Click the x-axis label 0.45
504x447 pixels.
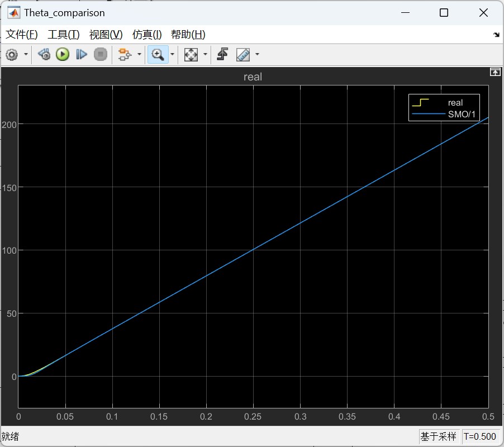pyautogui.click(x=441, y=417)
